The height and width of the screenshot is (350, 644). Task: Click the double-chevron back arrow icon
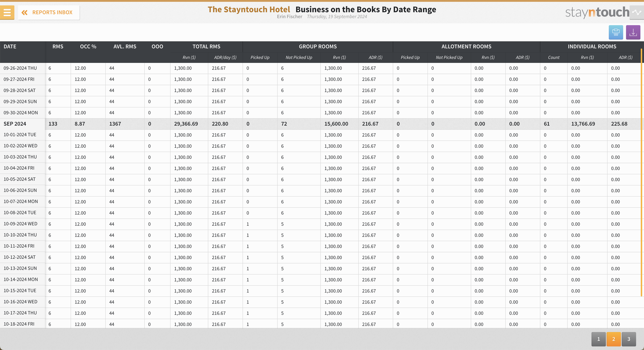click(x=24, y=13)
